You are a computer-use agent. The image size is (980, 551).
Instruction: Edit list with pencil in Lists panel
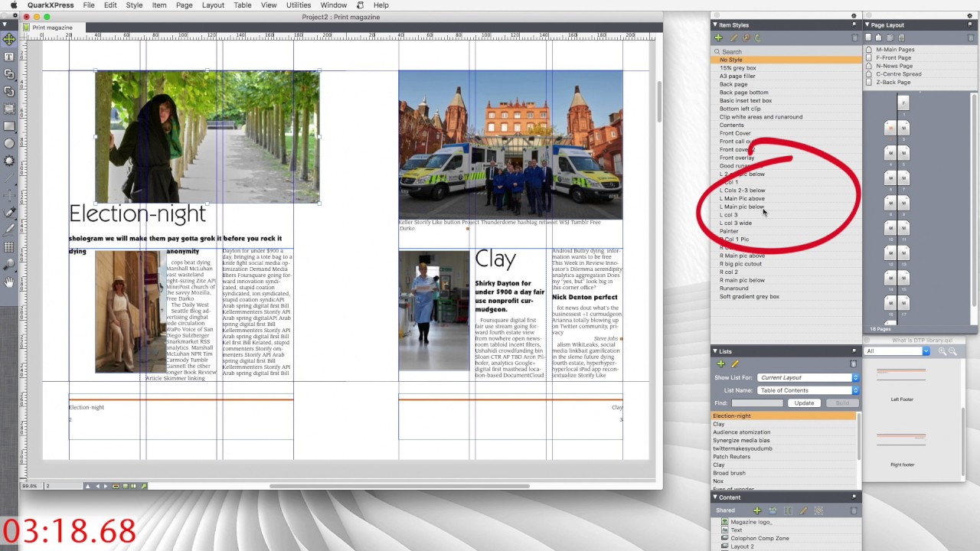point(735,364)
